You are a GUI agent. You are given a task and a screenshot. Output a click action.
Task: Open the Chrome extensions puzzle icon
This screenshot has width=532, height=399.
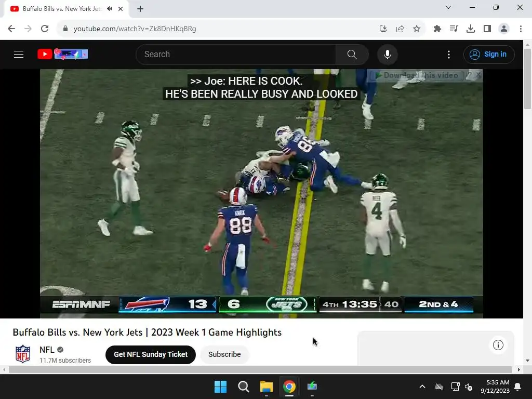pos(437,29)
